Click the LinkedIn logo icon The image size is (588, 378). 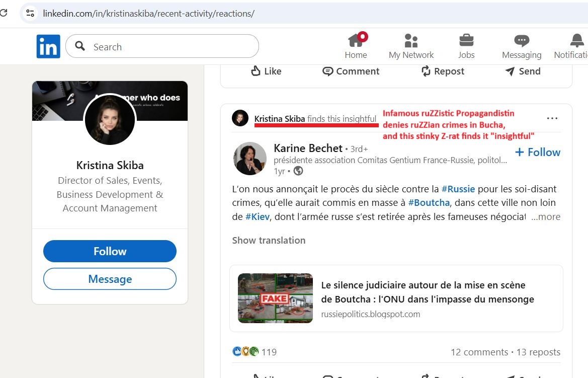(x=48, y=46)
